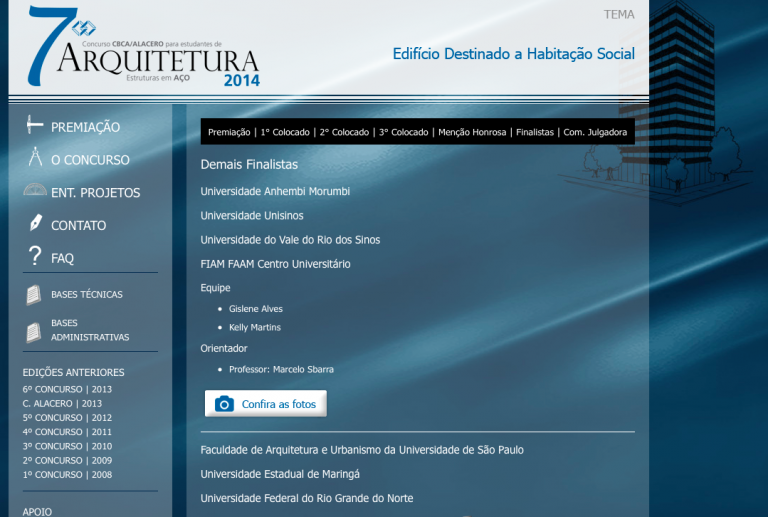Open 4º CONCURSO | 2011 edition
The height and width of the screenshot is (517, 768).
click(67, 432)
